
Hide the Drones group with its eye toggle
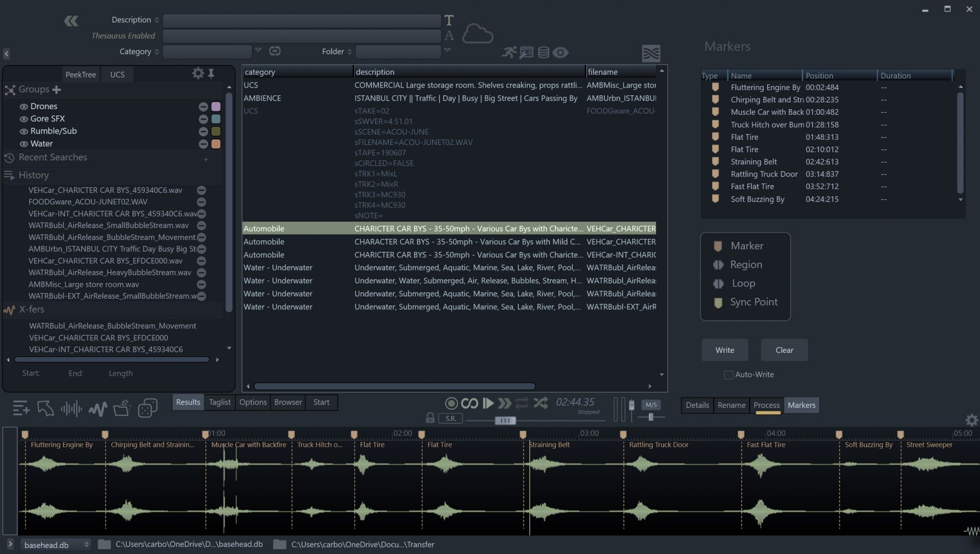coord(23,106)
